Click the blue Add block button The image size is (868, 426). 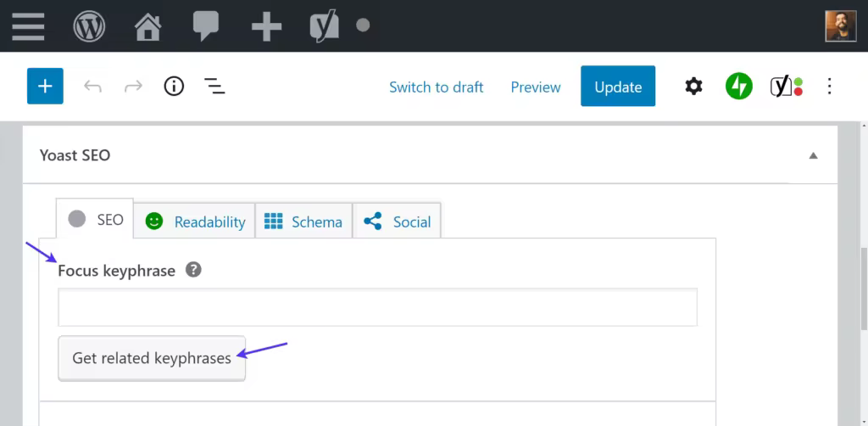[45, 86]
